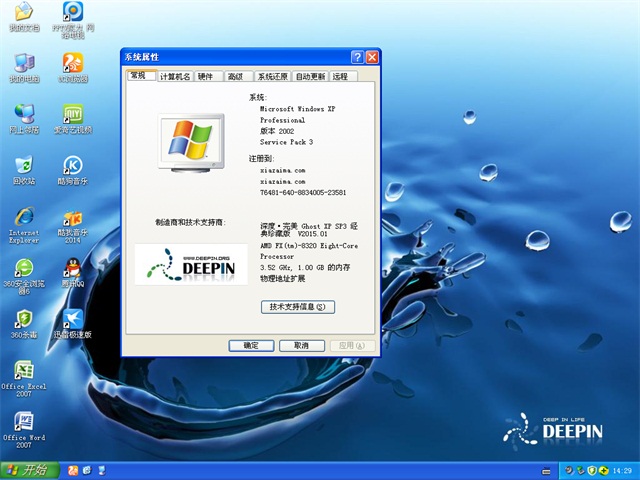
Task: Switch to the 硬件 tab
Action: tap(205, 76)
